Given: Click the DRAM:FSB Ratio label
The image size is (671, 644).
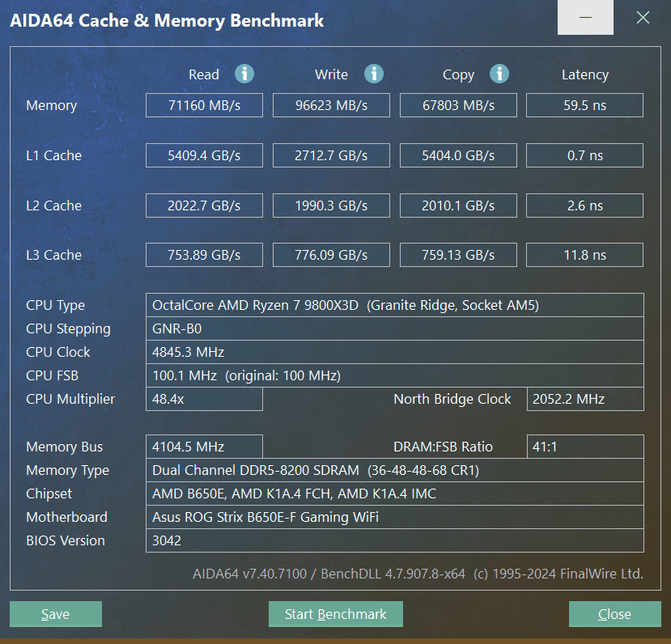Looking at the screenshot, I should coord(443,447).
